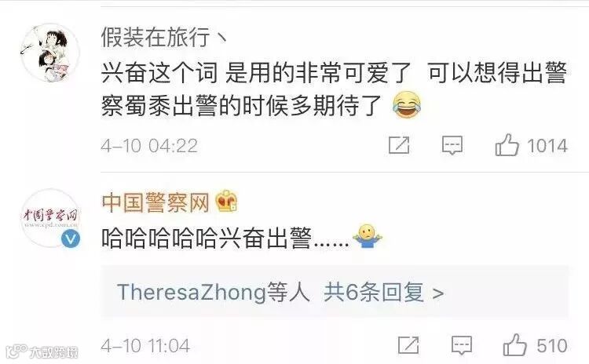Image resolution: width=589 pixels, height=364 pixels.
Task: Expand the 共6条回复 replies thread
Action: [384, 293]
